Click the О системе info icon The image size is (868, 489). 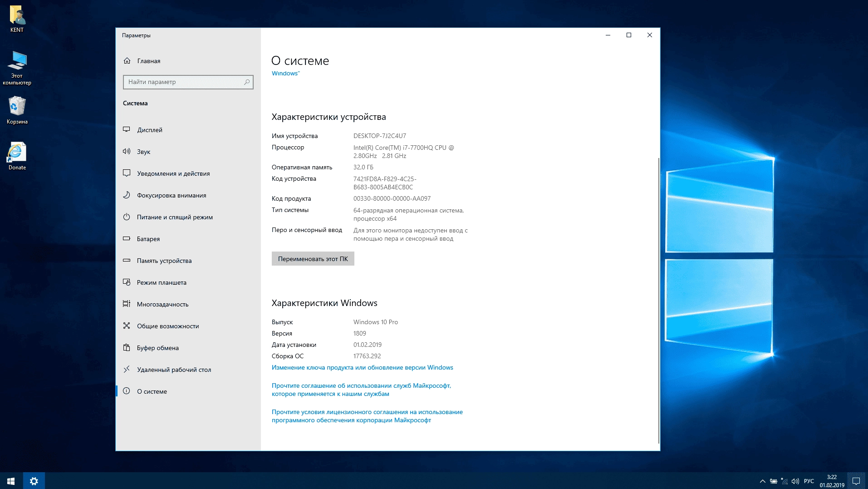(x=127, y=391)
